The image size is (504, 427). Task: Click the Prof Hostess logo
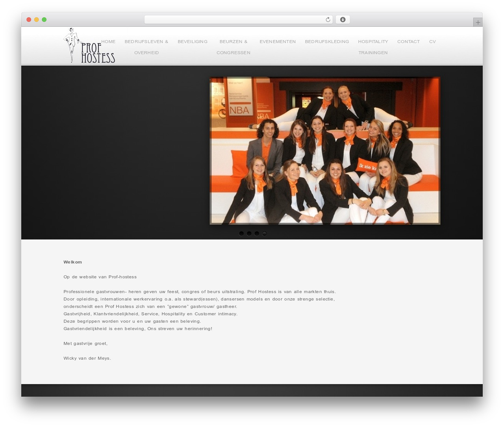click(89, 45)
